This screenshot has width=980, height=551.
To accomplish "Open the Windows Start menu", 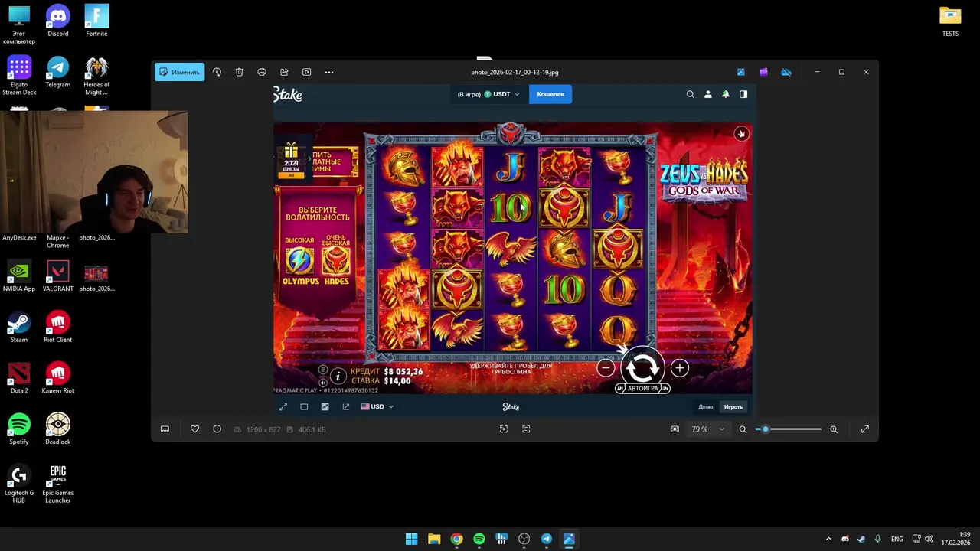I will (411, 539).
